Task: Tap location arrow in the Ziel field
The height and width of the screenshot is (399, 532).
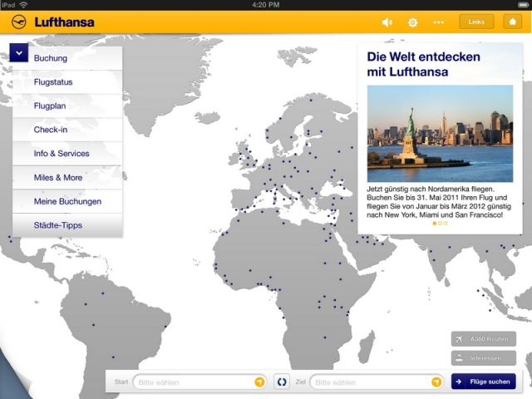Action: (436, 382)
